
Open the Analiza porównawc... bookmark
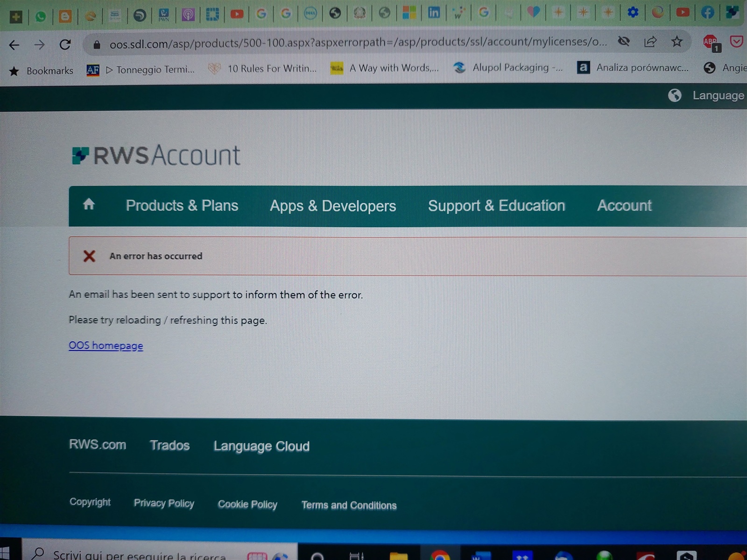[633, 68]
